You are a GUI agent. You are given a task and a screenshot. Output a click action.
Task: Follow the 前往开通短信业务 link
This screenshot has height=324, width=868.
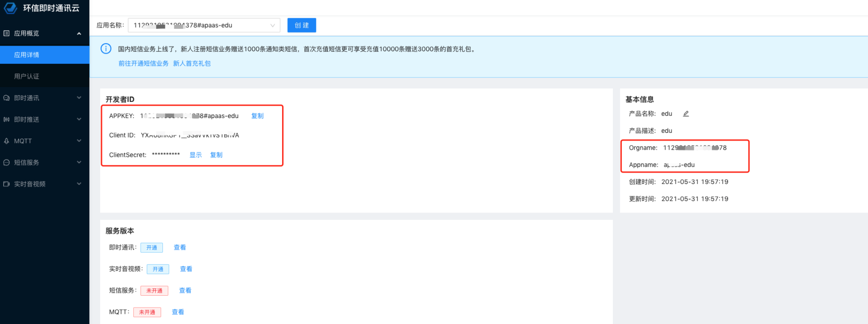143,63
